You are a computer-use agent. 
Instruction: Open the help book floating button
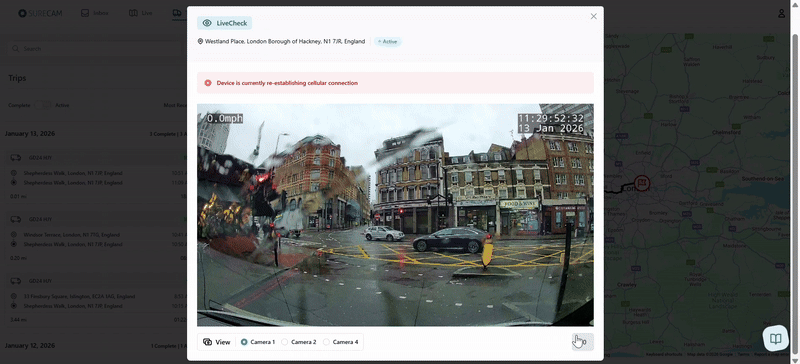[x=776, y=338]
